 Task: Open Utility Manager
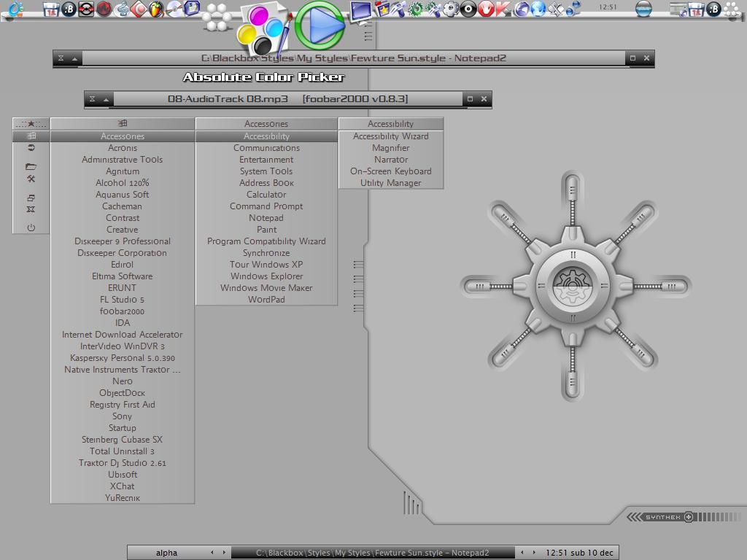(391, 183)
